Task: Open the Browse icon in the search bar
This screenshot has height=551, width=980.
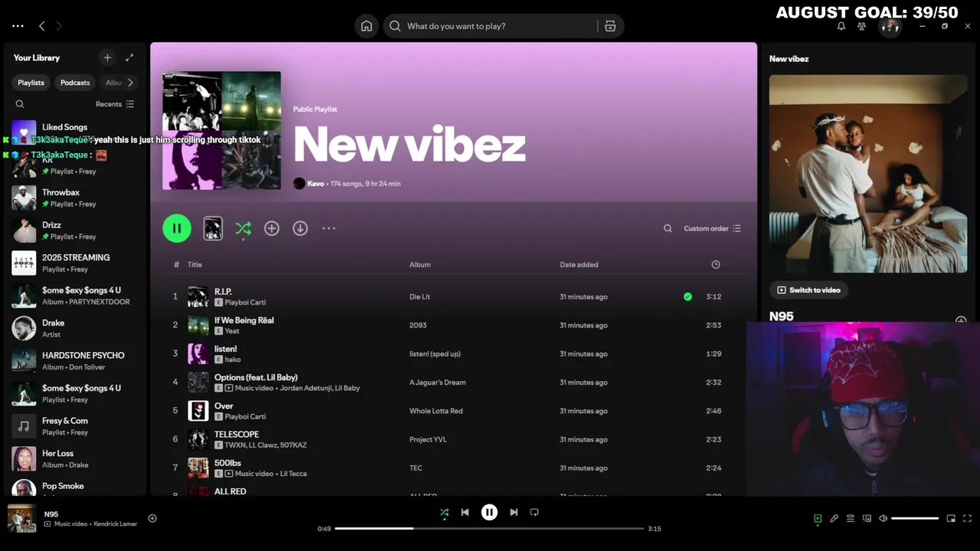Action: [610, 26]
